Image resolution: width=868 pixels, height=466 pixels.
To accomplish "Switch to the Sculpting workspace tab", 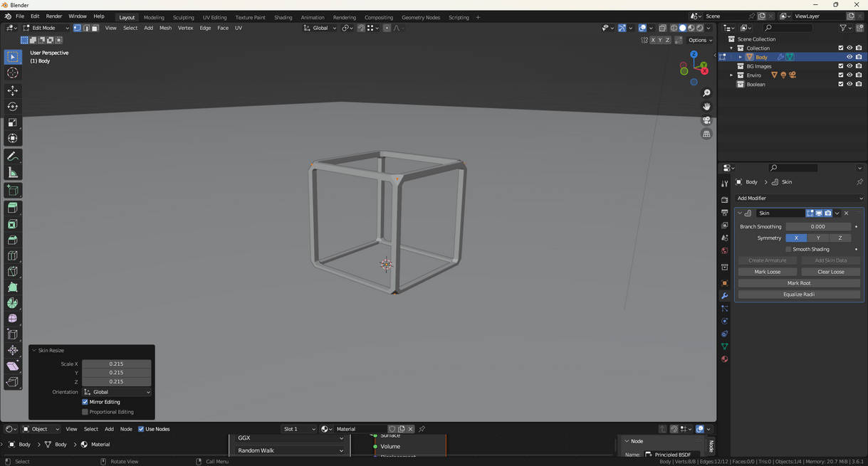I will tap(183, 17).
